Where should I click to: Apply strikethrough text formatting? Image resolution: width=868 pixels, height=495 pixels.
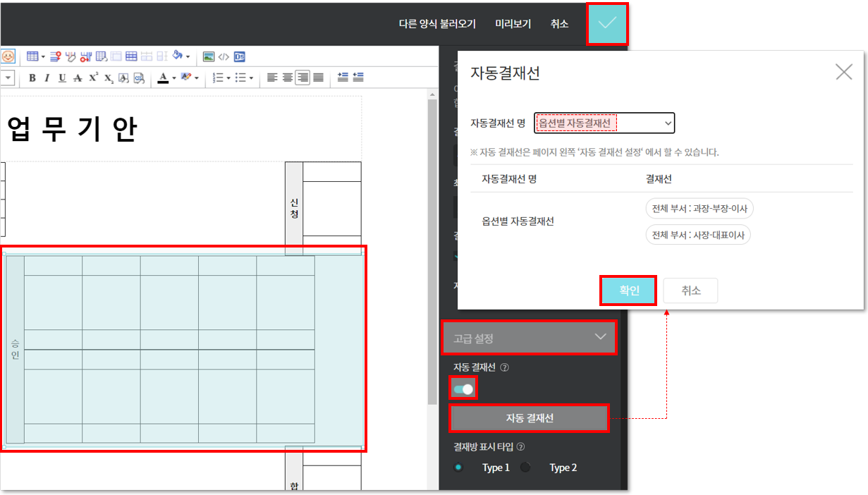click(78, 78)
